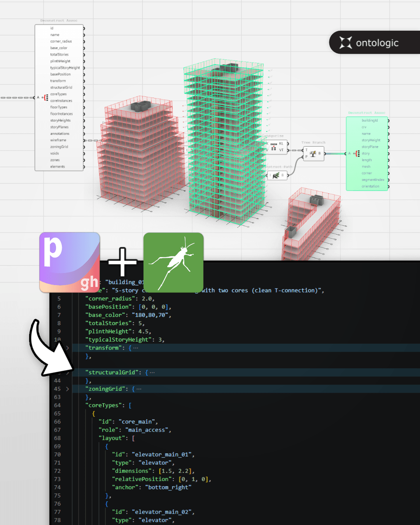Screen dimensions: 420x525
Task: Click the green Grasshopper logo icon
Action: (173, 262)
